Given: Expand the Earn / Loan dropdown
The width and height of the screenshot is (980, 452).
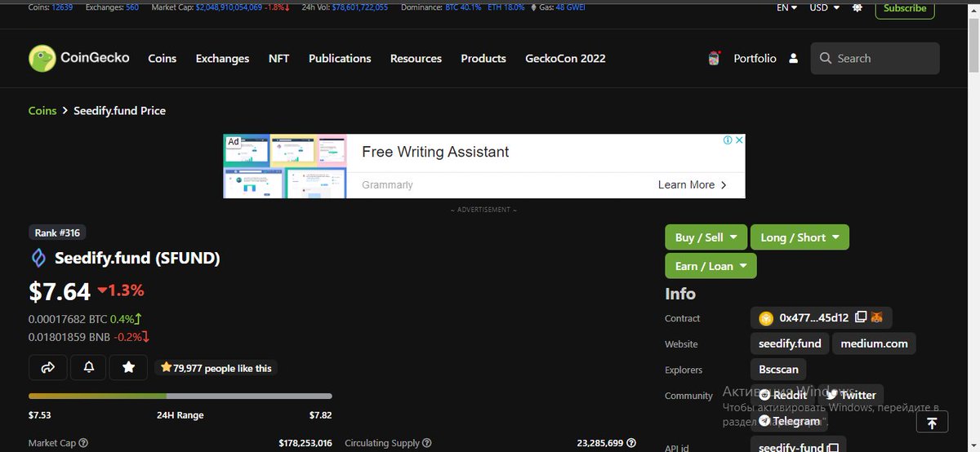Looking at the screenshot, I should [x=710, y=266].
